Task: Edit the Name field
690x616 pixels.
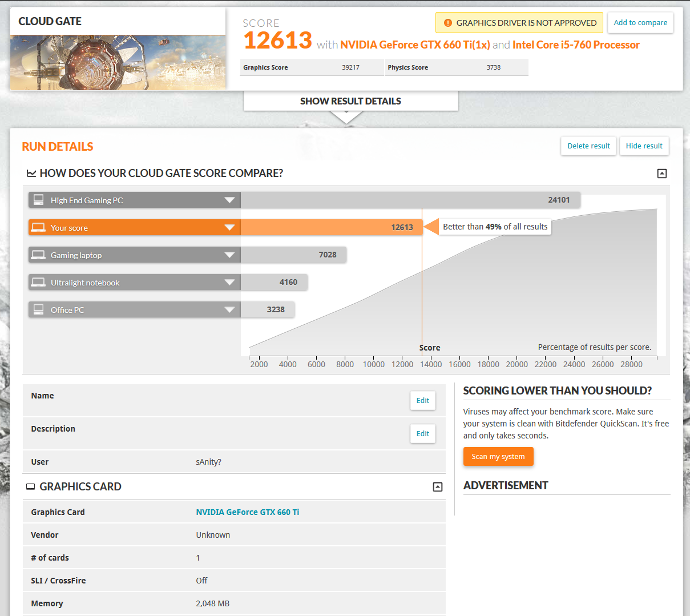Action: (x=422, y=400)
